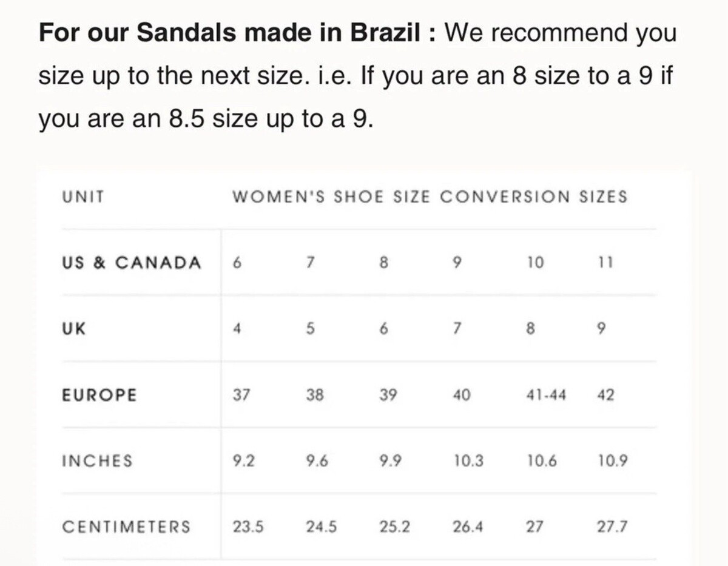Select the INCHES row label

pyautogui.click(x=97, y=460)
